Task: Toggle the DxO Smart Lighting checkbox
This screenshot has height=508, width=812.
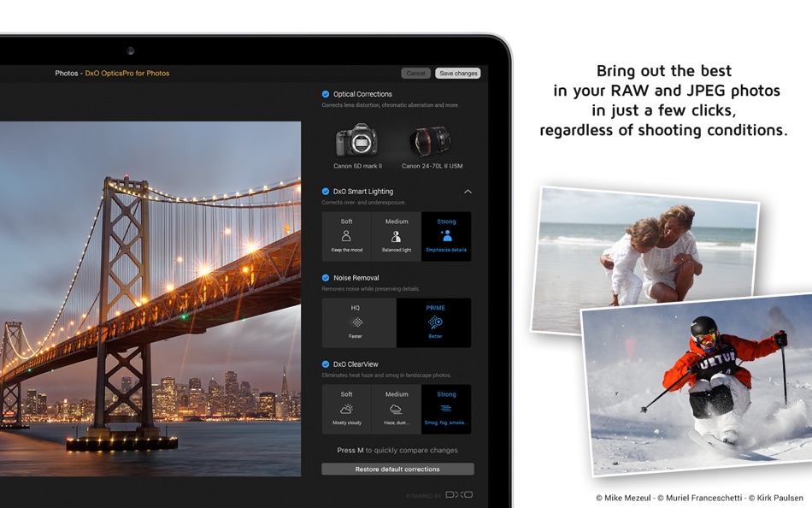Action: pos(325,192)
